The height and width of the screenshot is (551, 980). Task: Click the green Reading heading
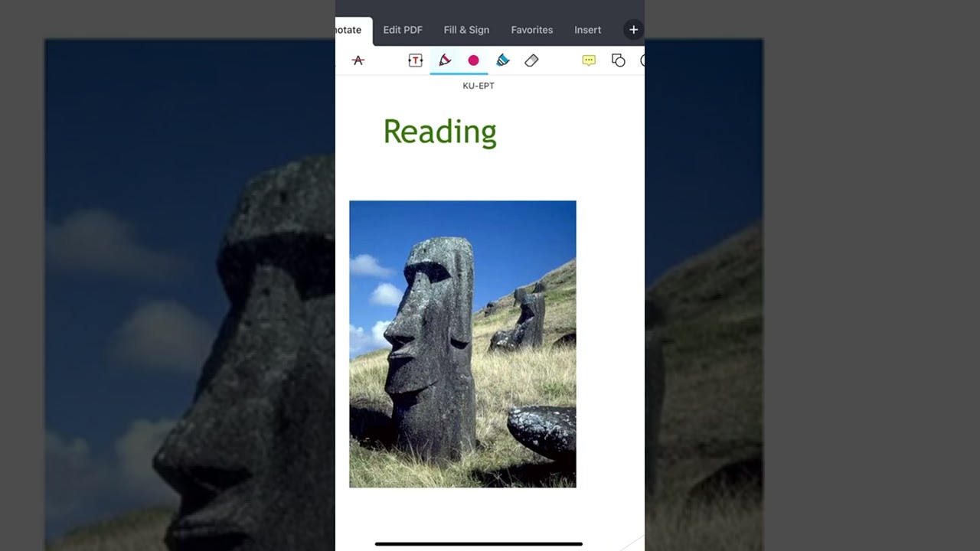tap(440, 132)
